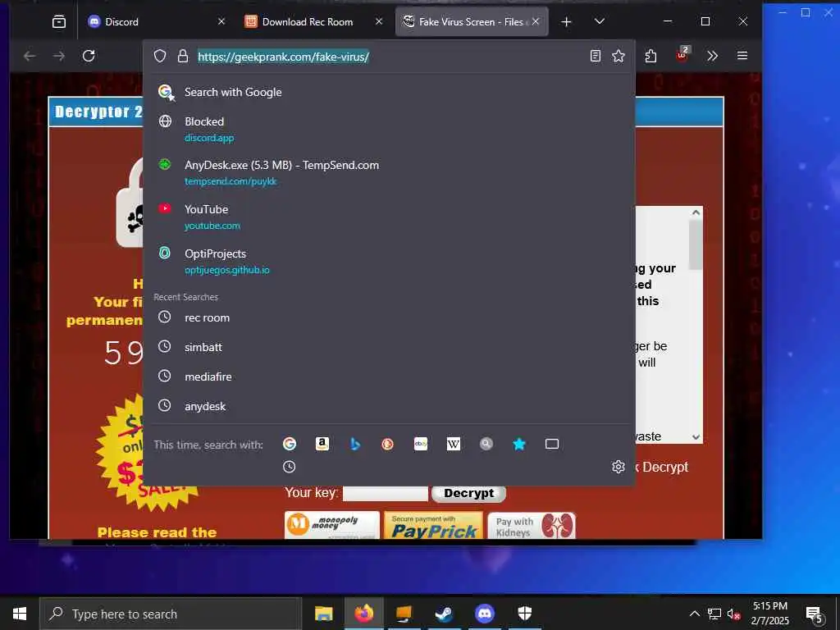
Task: Switch to the Discord tab
Action: point(155,21)
